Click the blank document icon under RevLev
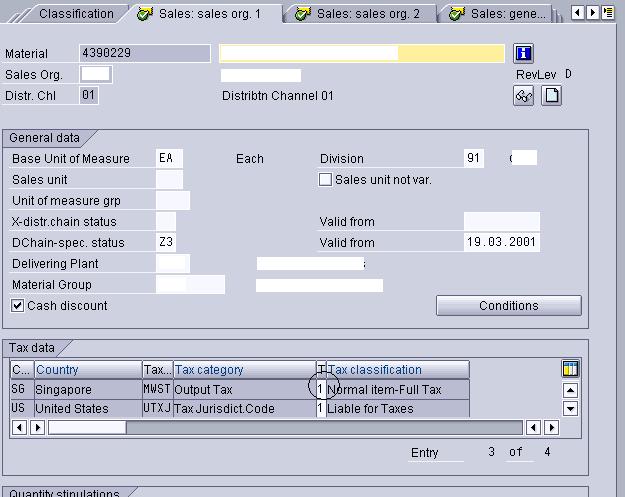Screen dimensions: 625x497 pos(551,96)
